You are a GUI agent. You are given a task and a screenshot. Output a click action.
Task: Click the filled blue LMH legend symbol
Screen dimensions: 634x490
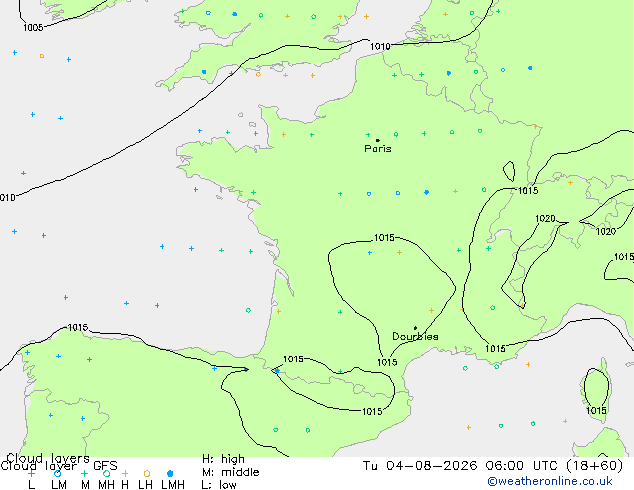click(170, 473)
